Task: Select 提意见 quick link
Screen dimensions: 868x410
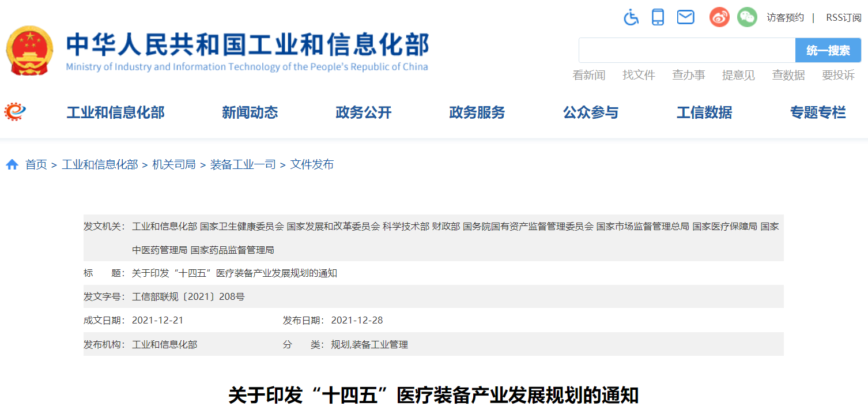Action: [738, 75]
